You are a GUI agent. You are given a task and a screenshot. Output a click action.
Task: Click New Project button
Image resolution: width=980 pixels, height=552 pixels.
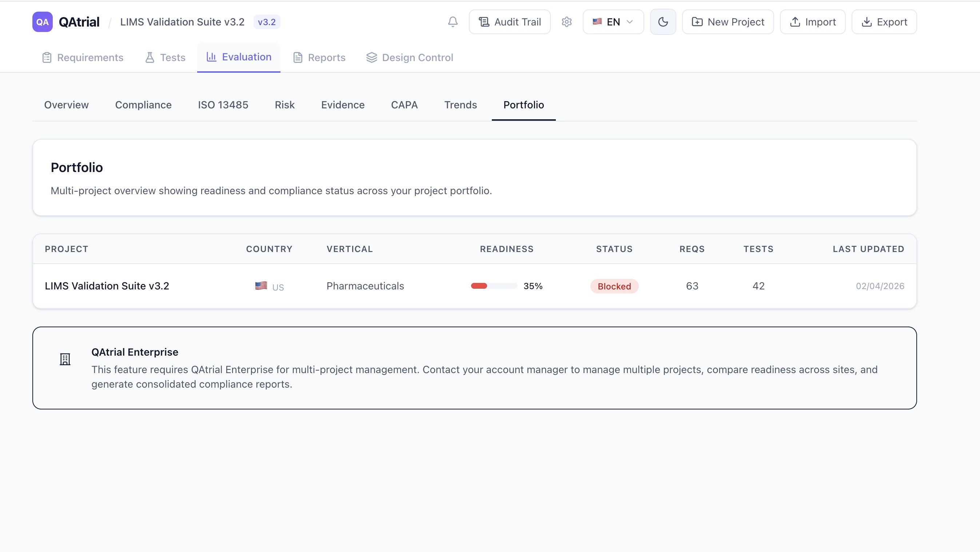(728, 22)
